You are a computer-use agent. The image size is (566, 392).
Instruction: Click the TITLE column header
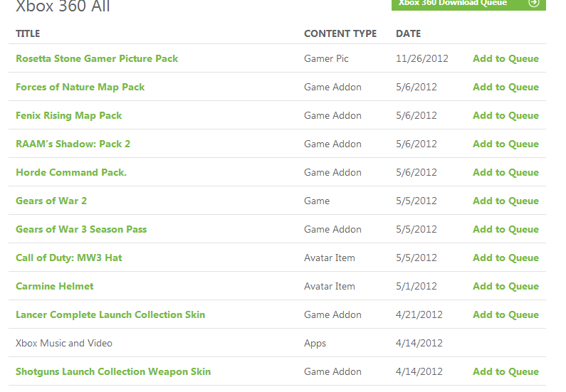pos(28,33)
